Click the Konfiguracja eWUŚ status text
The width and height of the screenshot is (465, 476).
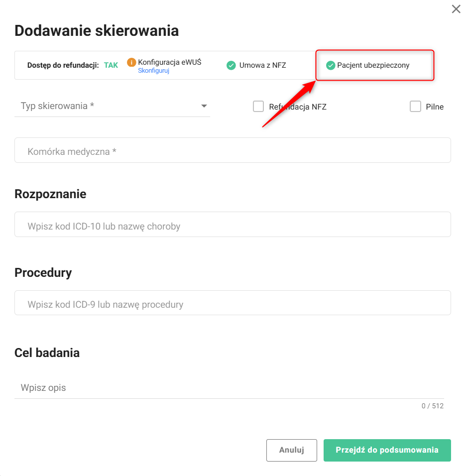coord(169,62)
